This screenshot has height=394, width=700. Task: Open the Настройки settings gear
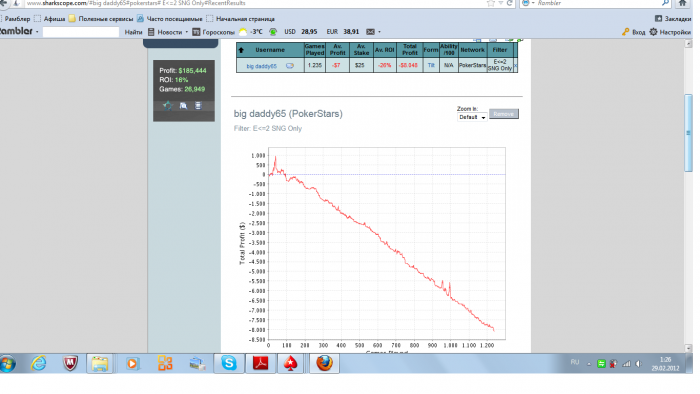pos(670,32)
